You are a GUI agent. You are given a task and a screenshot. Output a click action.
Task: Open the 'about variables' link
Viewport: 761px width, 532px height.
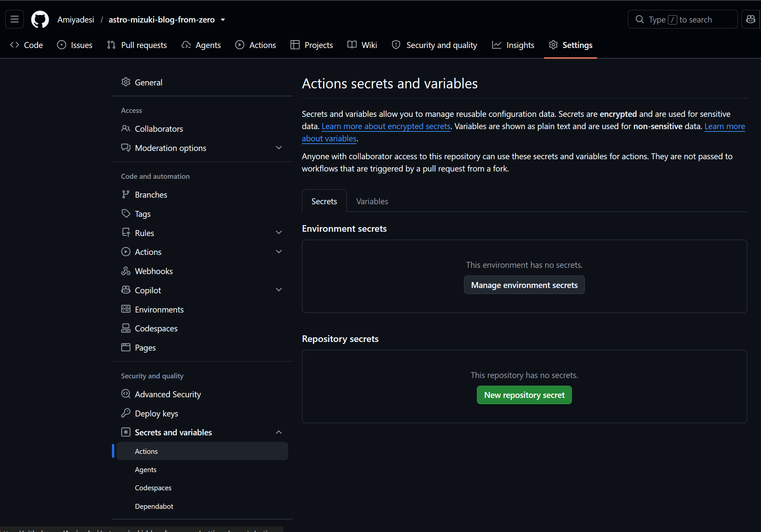[x=329, y=138]
